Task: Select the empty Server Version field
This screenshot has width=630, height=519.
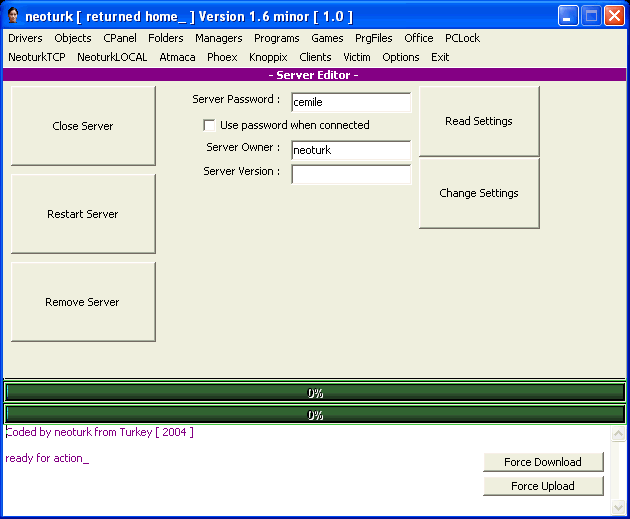Action: point(350,174)
